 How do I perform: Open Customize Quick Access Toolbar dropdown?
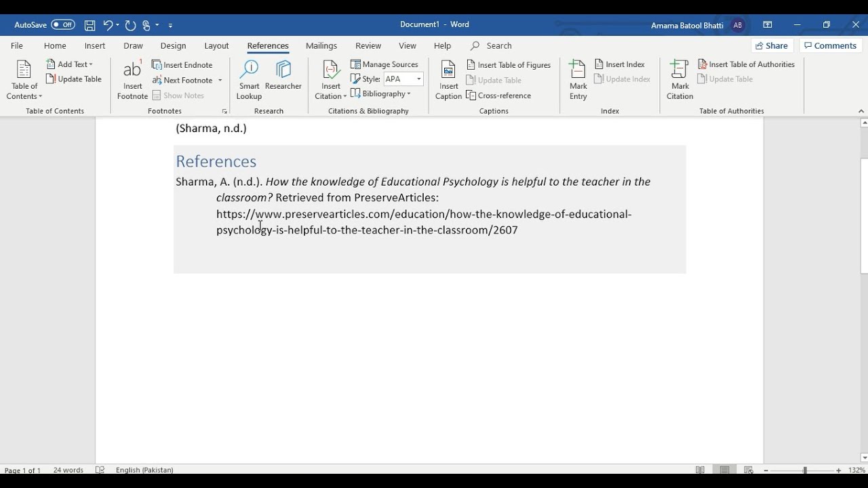point(170,25)
